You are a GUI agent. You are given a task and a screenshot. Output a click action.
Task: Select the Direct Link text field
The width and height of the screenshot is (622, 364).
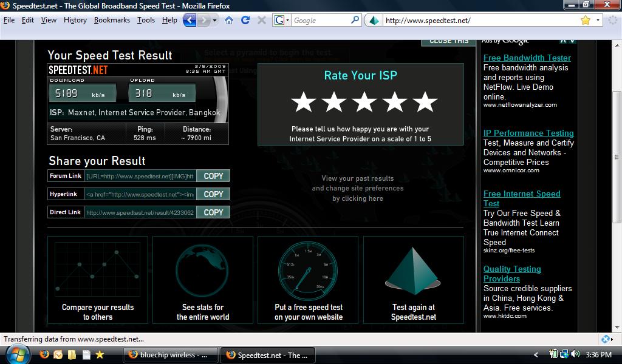[140, 212]
